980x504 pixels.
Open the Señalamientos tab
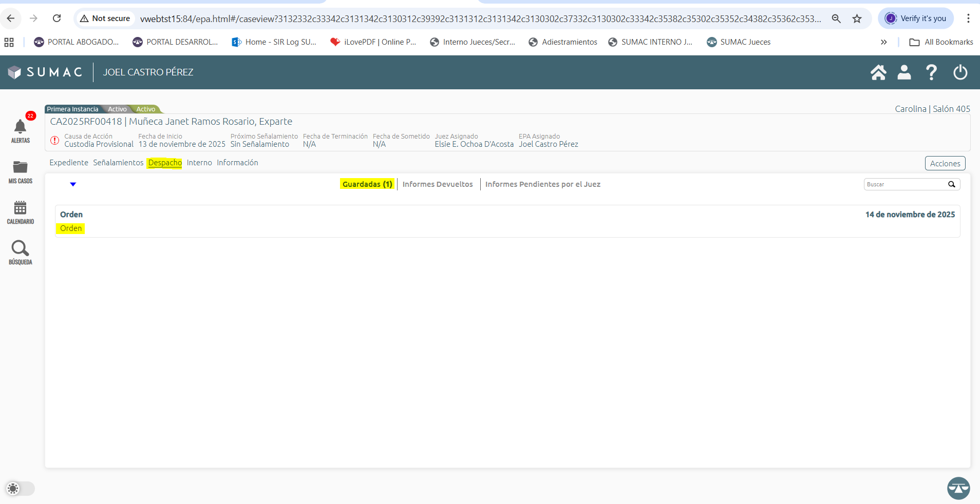[x=118, y=163]
